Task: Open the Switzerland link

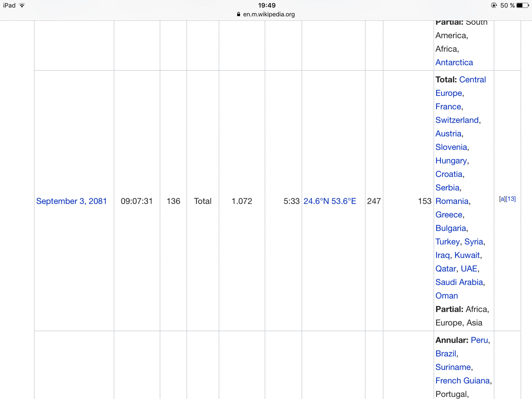Action: click(x=457, y=120)
